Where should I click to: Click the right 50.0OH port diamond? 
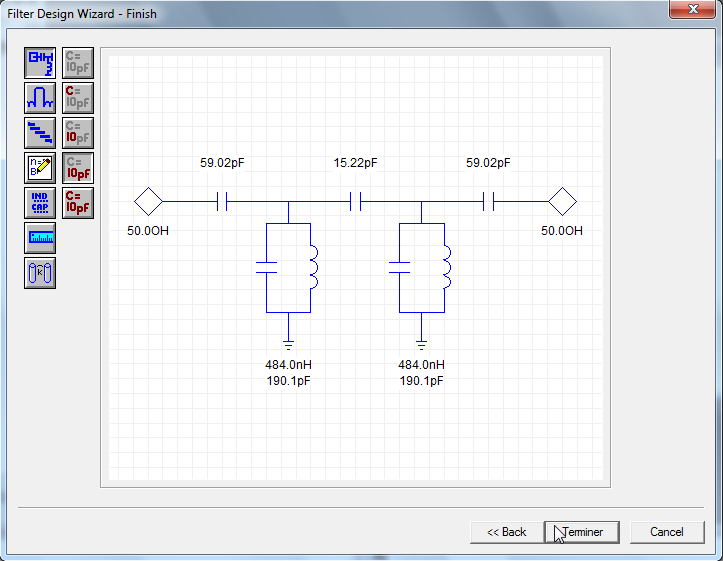tap(562, 202)
